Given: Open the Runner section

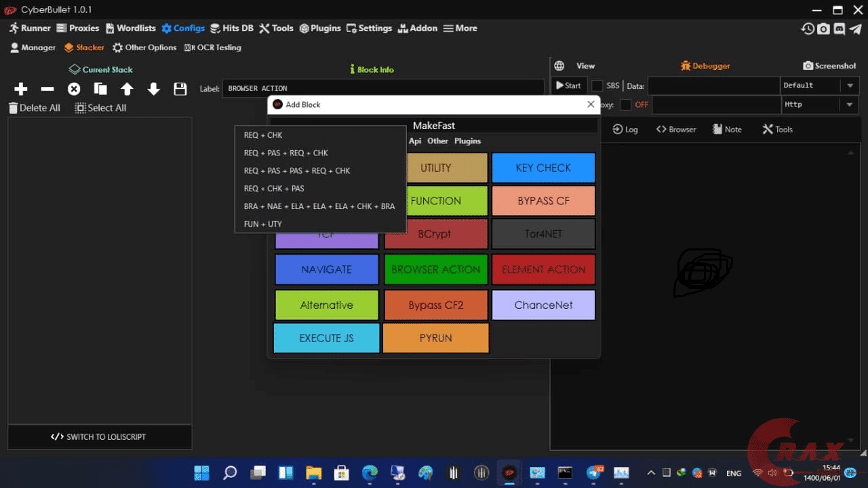Looking at the screenshot, I should (30, 29).
